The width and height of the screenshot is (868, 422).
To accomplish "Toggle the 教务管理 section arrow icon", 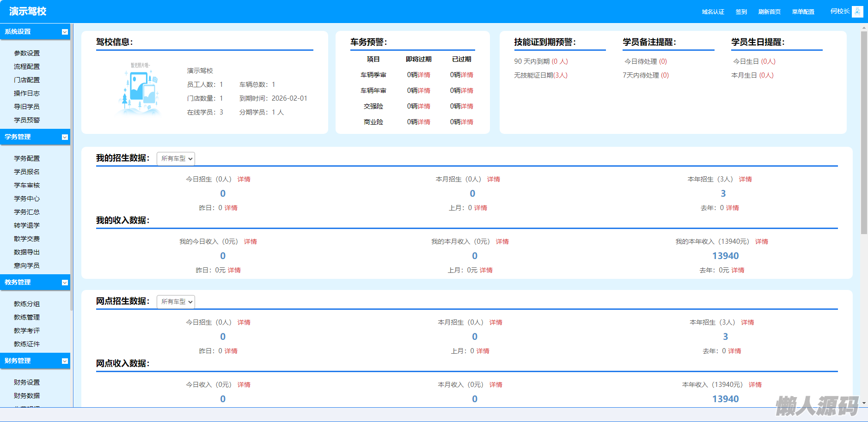I will point(65,283).
